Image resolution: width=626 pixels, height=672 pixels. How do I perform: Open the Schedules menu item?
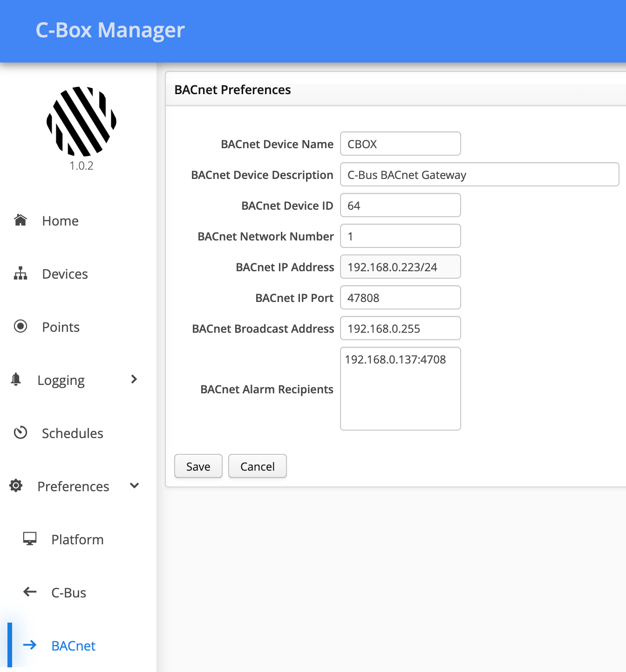point(72,433)
